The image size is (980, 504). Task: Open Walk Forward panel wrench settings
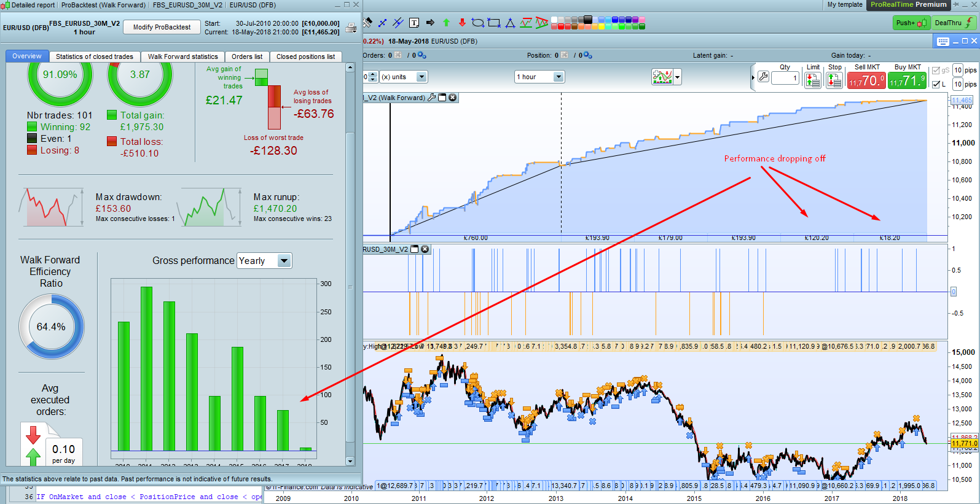(x=432, y=98)
